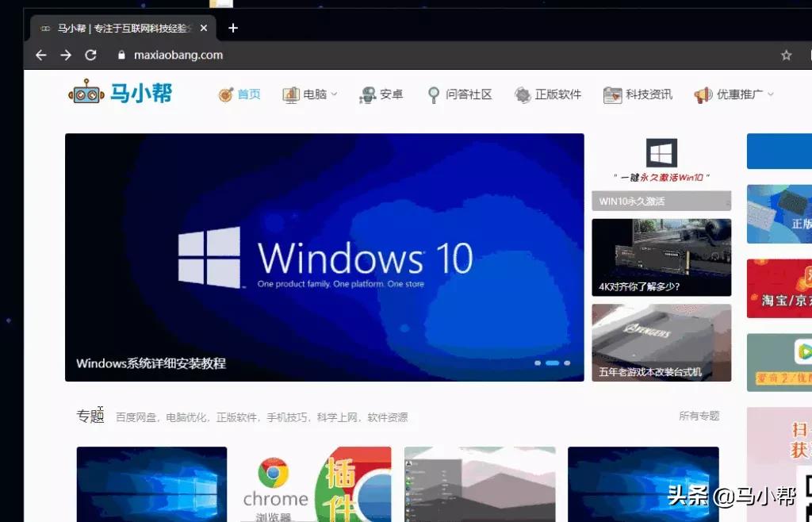Click the magnifier icon beside 问答社区
This screenshot has width=812, height=522.
click(433, 93)
